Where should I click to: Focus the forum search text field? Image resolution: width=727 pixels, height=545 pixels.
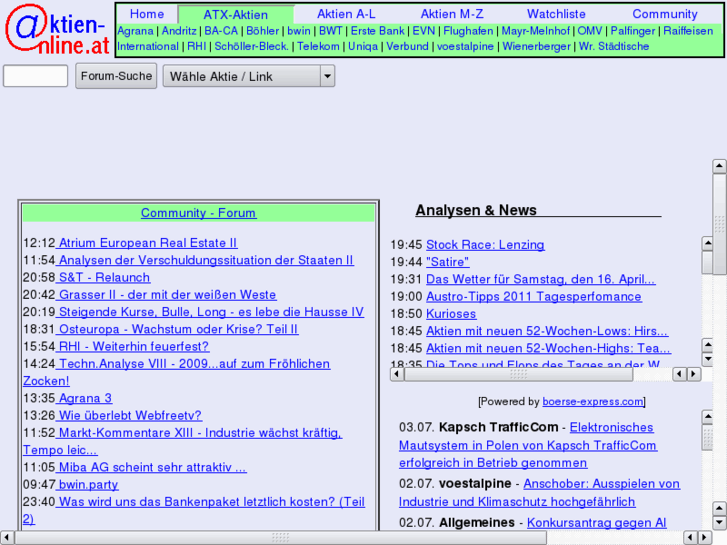click(x=36, y=76)
